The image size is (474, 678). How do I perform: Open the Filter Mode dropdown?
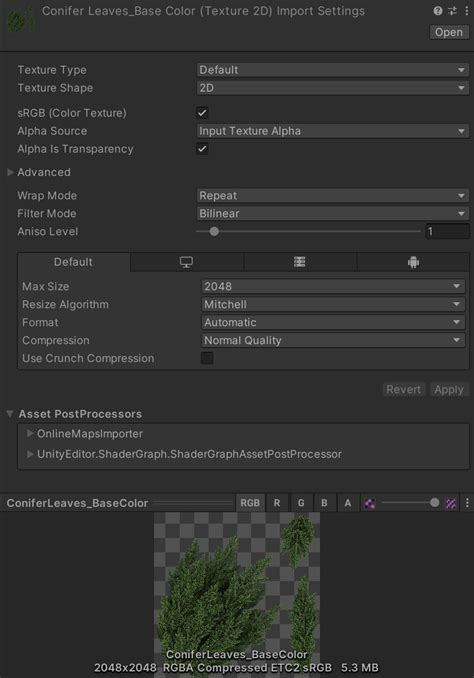click(333, 214)
